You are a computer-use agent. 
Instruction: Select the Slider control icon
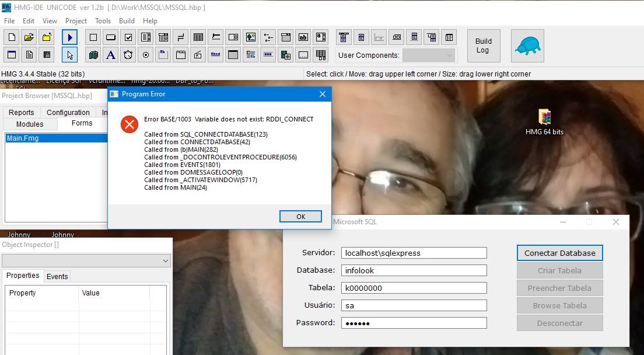tap(216, 37)
